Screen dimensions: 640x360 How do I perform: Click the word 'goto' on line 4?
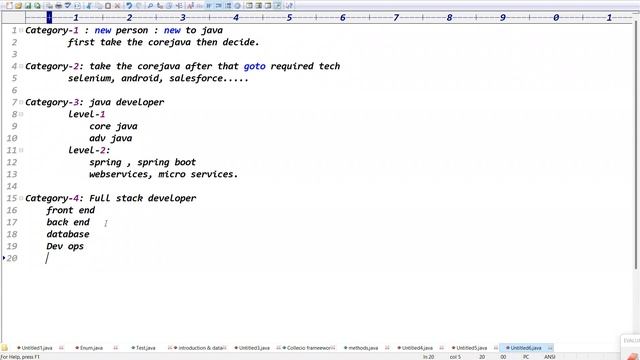pyautogui.click(x=255, y=66)
